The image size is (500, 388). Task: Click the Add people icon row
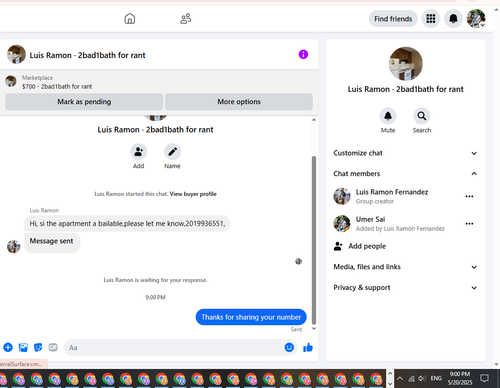406,246
